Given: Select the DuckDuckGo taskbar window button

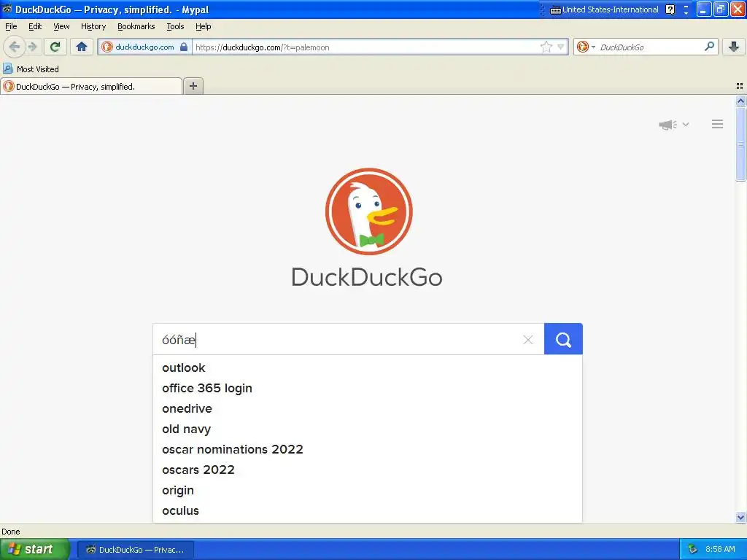Looking at the screenshot, I should [x=135, y=550].
